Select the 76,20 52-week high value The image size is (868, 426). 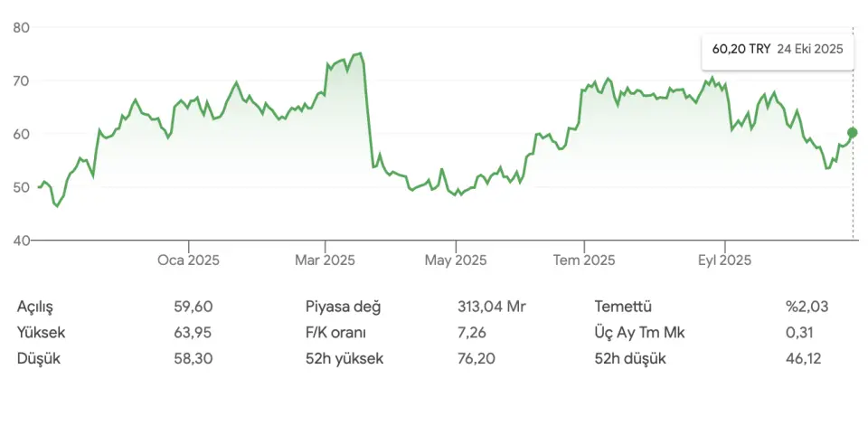[x=476, y=358]
